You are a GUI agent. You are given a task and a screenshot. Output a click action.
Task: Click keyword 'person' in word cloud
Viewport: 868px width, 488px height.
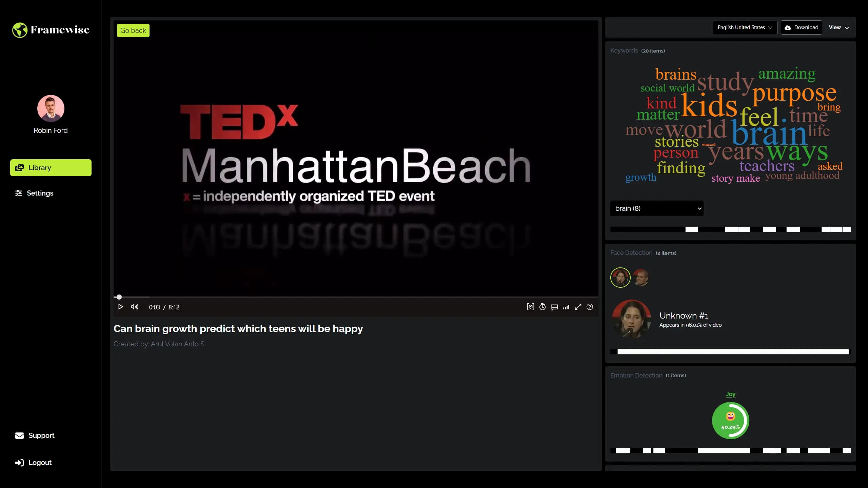tap(676, 153)
